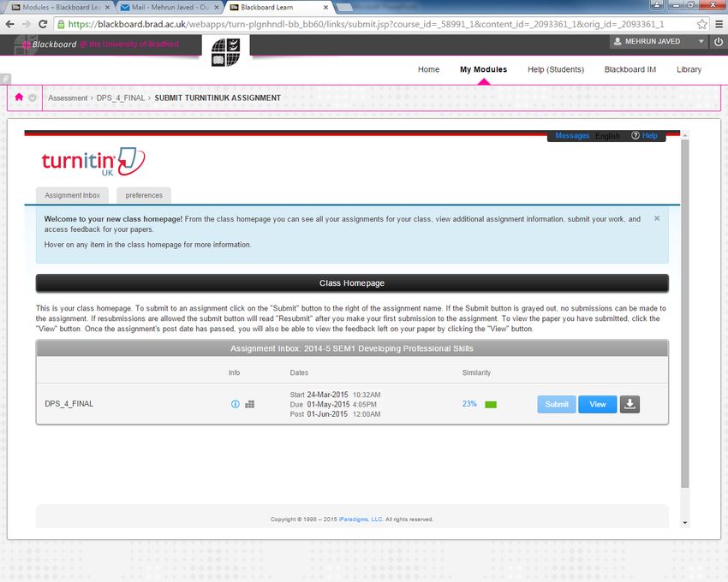Click the small icon at left page edge
This screenshot has width=728, height=582.
click(5, 79)
